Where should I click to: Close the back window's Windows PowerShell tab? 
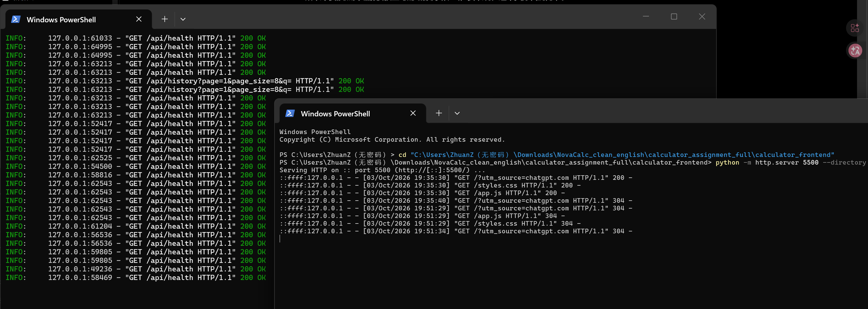[139, 19]
